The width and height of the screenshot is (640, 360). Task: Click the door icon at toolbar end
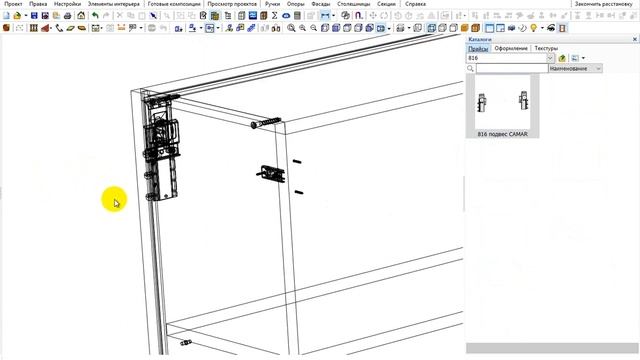(562, 28)
